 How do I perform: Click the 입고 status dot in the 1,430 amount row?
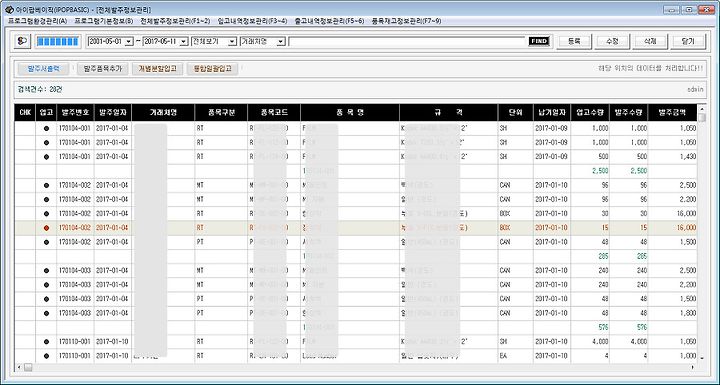(46, 157)
